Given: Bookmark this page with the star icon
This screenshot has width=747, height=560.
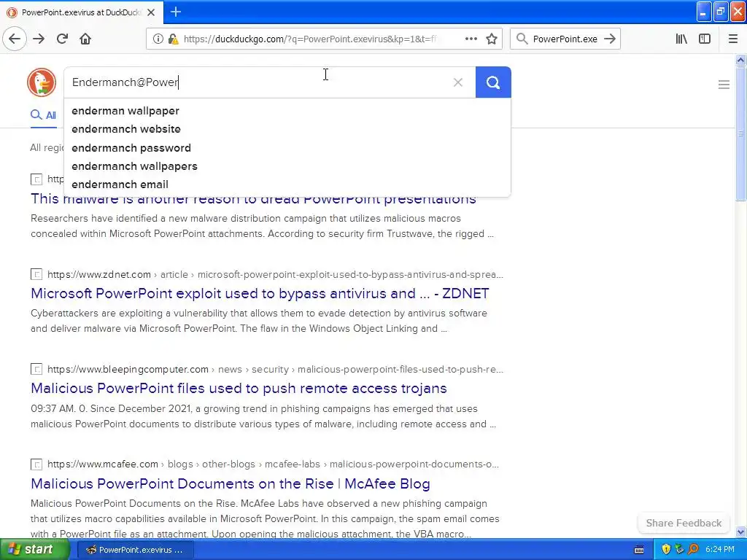Looking at the screenshot, I should 492,39.
